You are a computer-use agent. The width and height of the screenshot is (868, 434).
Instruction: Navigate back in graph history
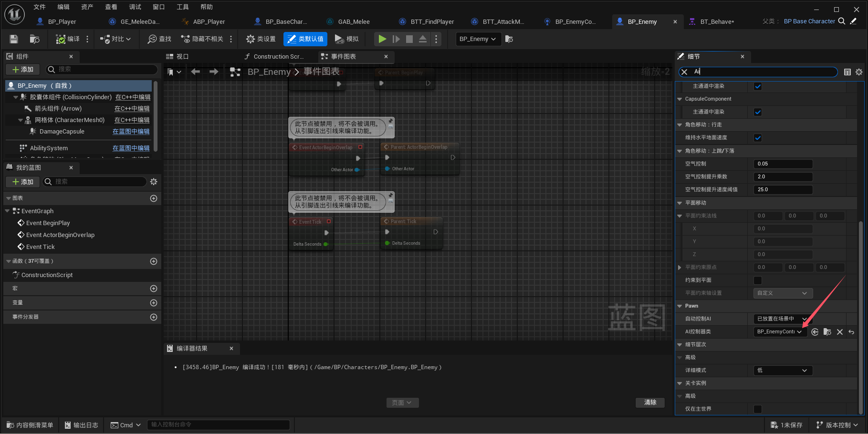[x=195, y=72]
